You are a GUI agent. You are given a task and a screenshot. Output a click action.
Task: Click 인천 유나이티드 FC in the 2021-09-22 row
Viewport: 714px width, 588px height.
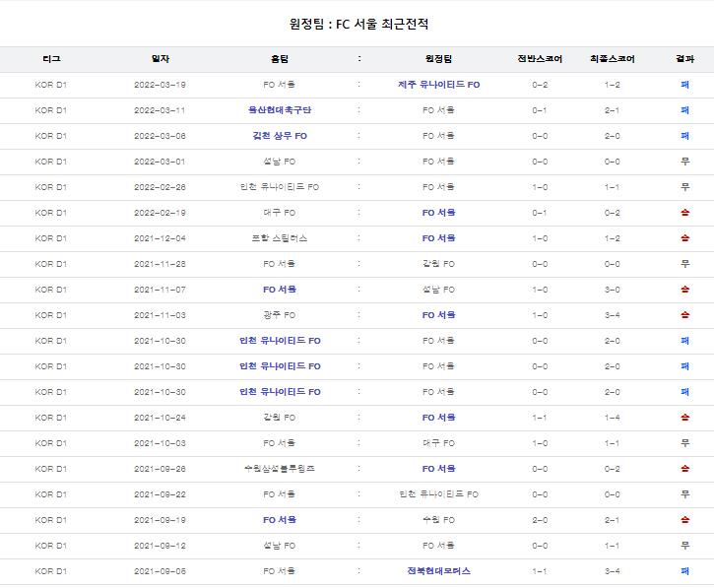coord(438,494)
